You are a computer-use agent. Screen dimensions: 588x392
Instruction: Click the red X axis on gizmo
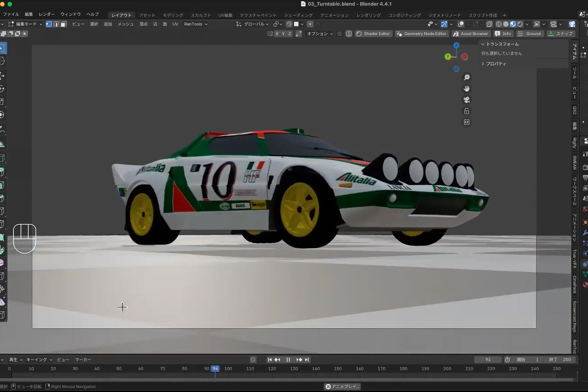pos(465,57)
